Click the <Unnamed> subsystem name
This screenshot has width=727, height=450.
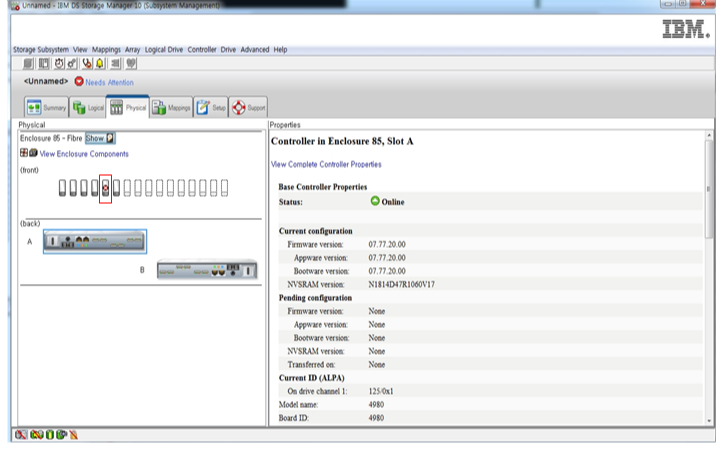[46, 82]
